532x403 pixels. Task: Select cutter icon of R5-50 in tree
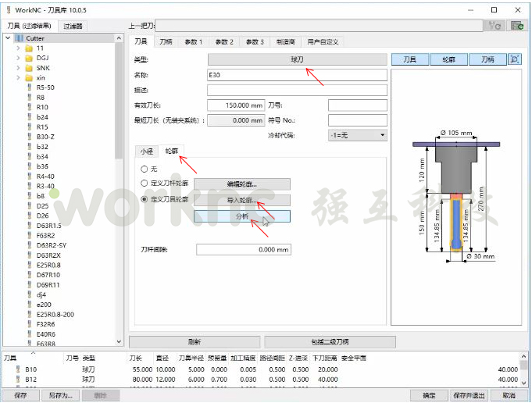point(30,87)
